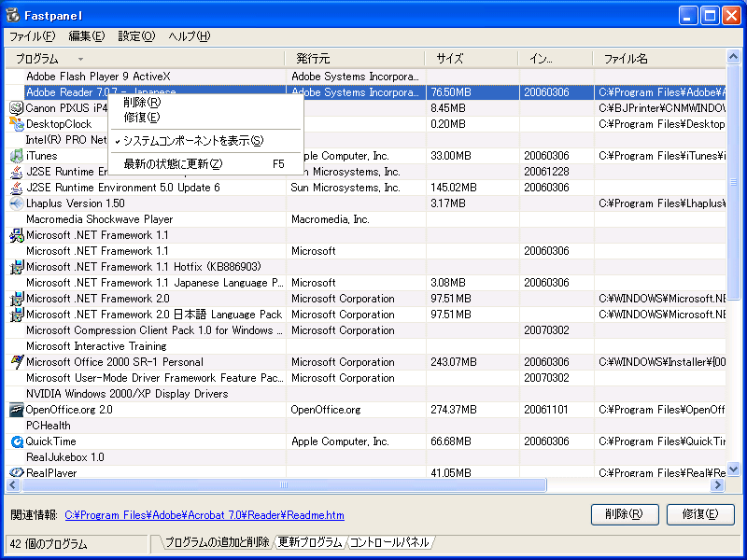This screenshot has width=747, height=560.
Task: Click the scroll right arrow
Action: tap(717, 485)
